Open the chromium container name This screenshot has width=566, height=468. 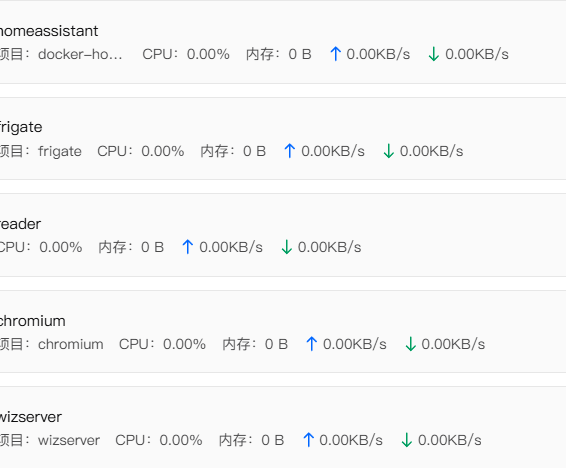pyautogui.click(x=32, y=321)
